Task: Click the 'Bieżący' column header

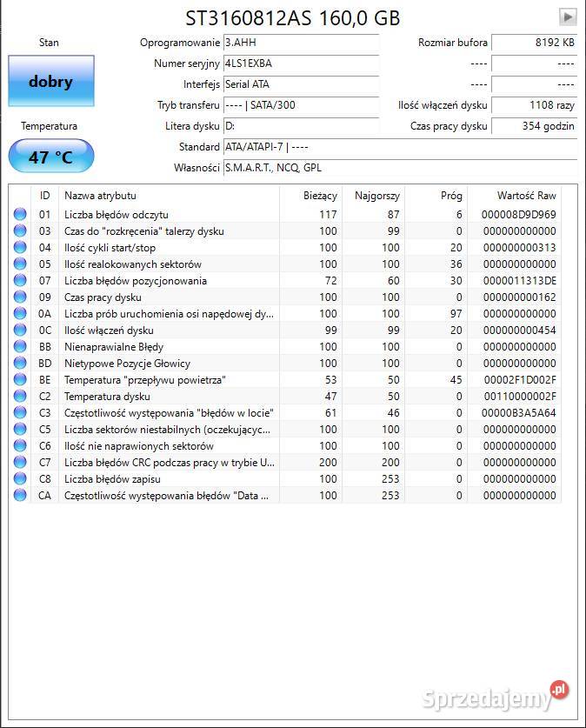Action: point(320,196)
